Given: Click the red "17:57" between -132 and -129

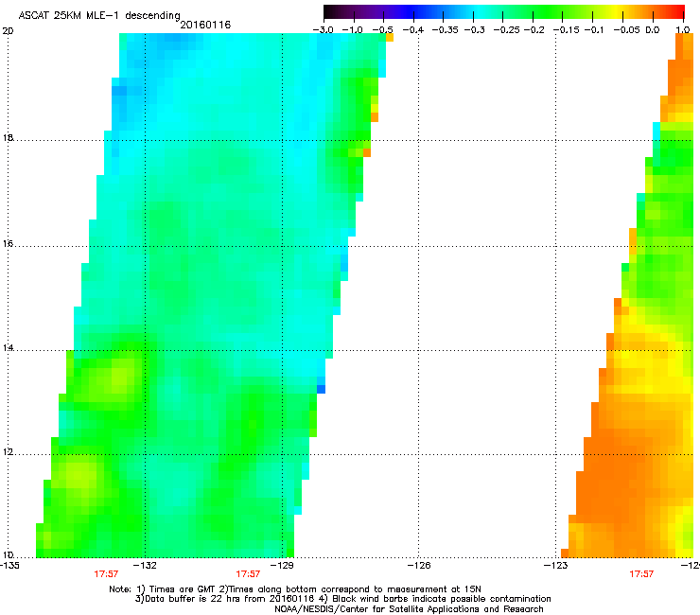Looking at the screenshot, I should pos(248,574).
